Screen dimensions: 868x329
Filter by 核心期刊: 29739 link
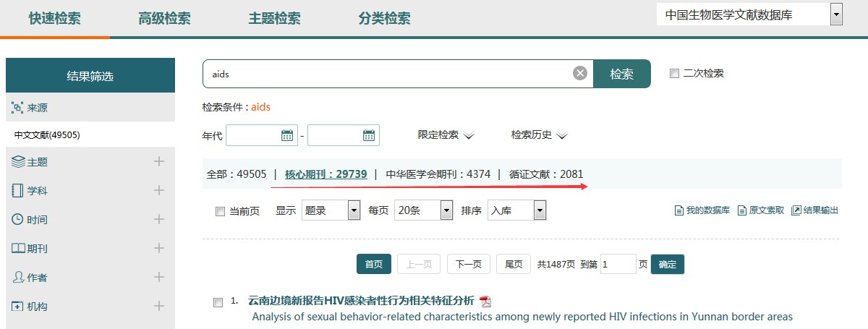325,174
